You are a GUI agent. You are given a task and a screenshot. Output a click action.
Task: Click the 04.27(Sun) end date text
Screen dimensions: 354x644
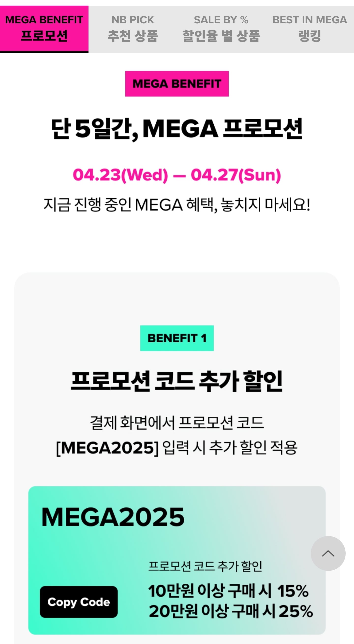pyautogui.click(x=236, y=175)
